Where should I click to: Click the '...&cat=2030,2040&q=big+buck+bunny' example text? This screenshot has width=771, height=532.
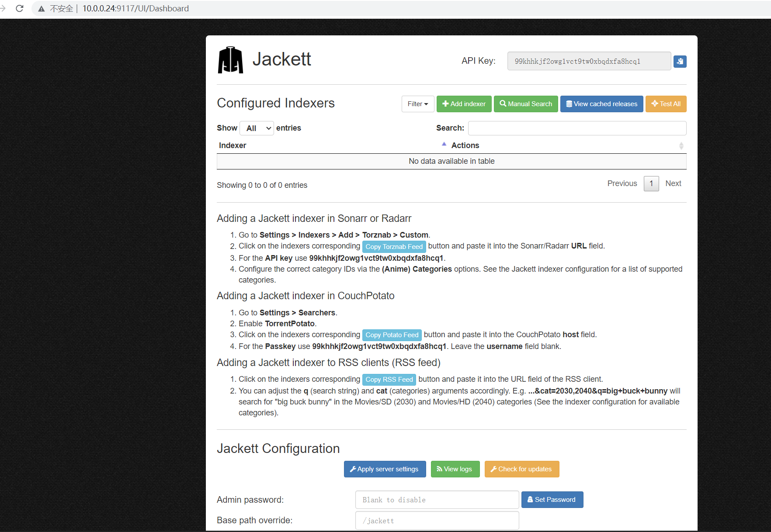597,391
